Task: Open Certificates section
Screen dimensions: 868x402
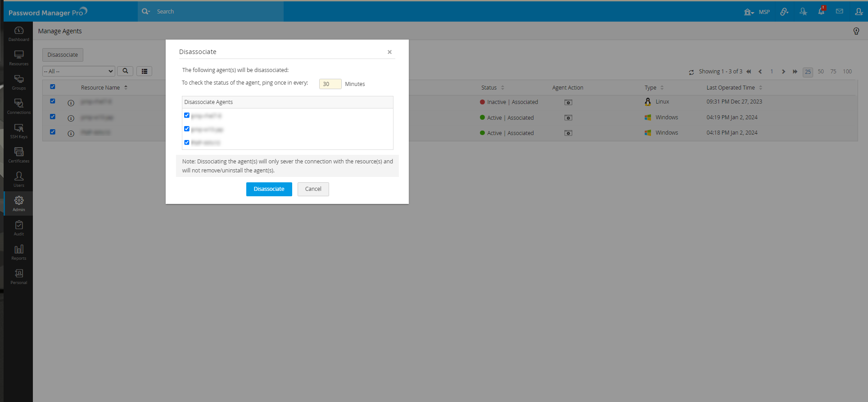Action: tap(18, 155)
